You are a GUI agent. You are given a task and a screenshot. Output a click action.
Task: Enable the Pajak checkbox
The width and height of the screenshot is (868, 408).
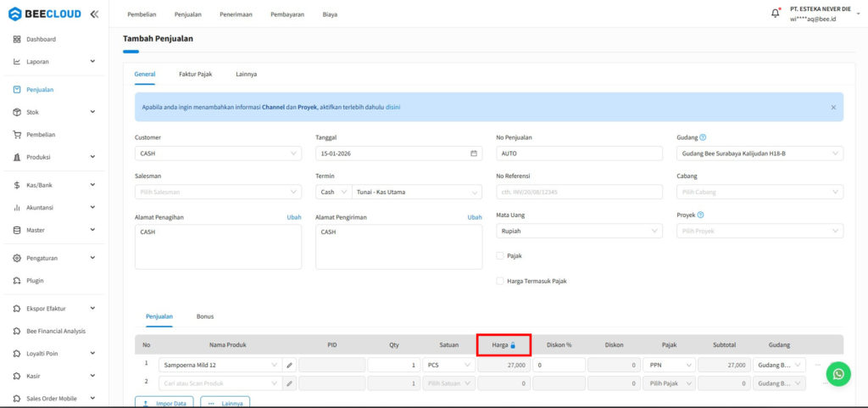[x=499, y=255]
